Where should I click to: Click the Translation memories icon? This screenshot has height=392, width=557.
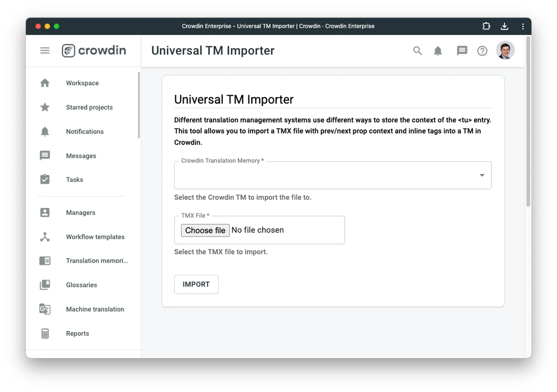pos(45,261)
